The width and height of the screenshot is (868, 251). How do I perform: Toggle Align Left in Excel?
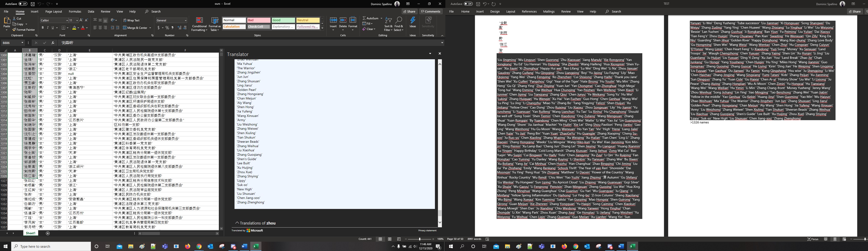(95, 28)
